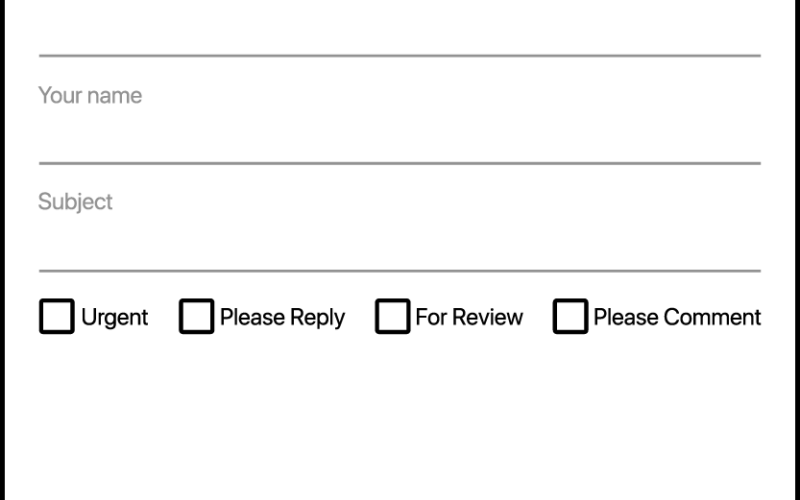Viewport: 800px width, 500px height.
Task: Click the topmost horizontal line of the form
Action: [x=400, y=55]
